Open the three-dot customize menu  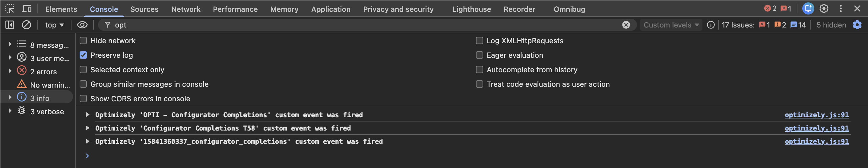point(841,9)
